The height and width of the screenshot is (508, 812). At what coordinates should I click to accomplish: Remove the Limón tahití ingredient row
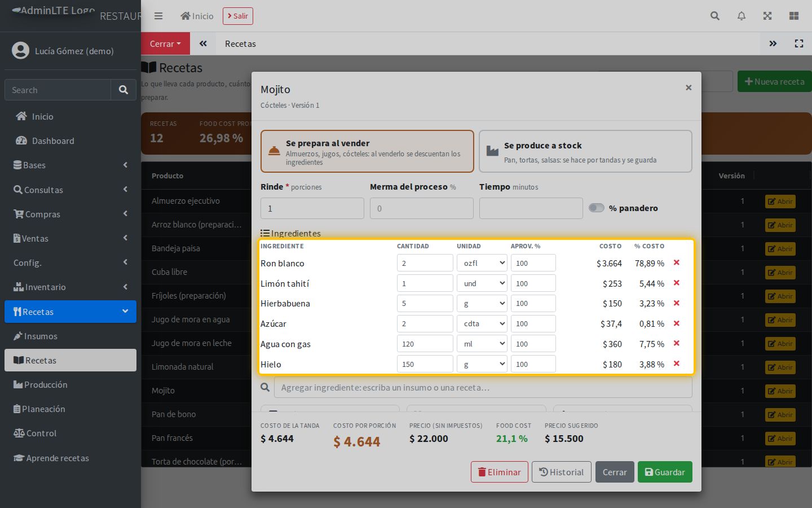677,283
